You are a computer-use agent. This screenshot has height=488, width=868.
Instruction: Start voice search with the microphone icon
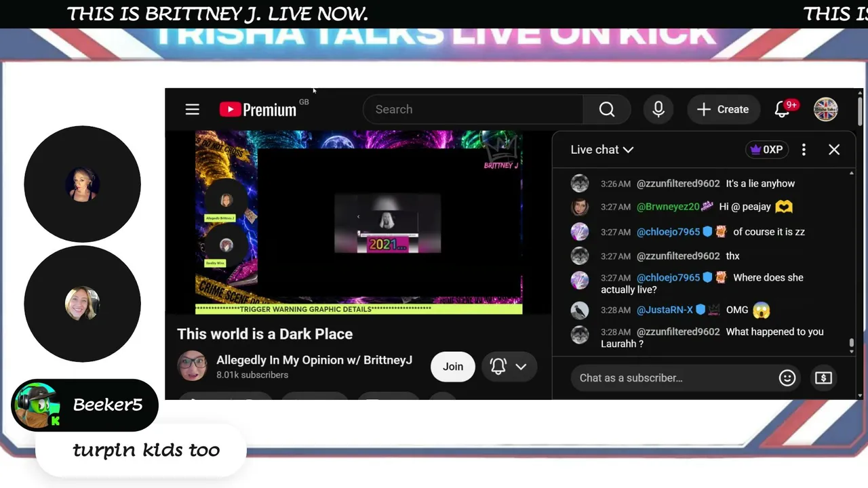point(658,109)
